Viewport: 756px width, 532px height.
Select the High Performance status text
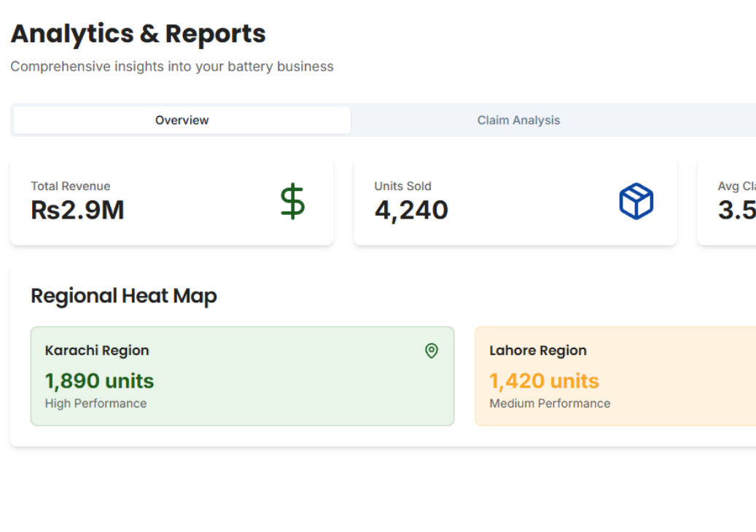(x=96, y=404)
